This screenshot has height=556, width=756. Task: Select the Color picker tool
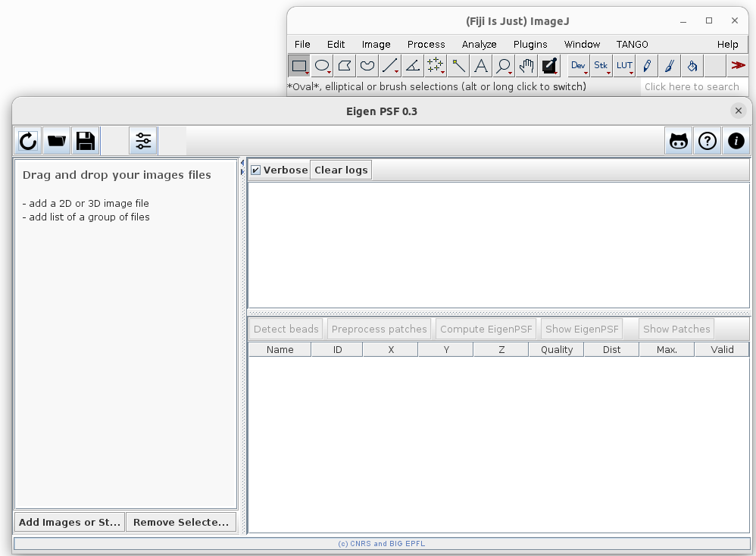point(548,66)
